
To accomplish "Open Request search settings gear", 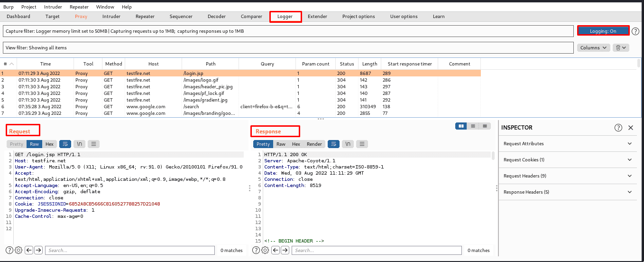I will [18, 250].
